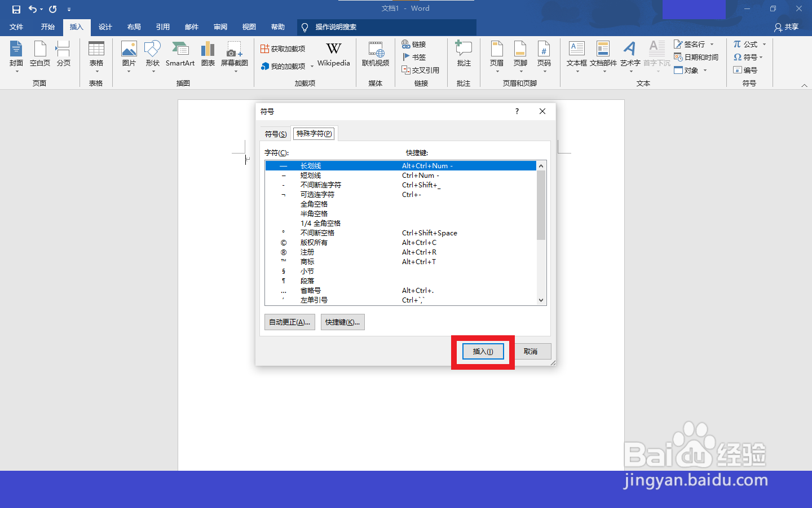Open the 邮件 ribbon tab
This screenshot has height=508, width=812.
(x=191, y=27)
